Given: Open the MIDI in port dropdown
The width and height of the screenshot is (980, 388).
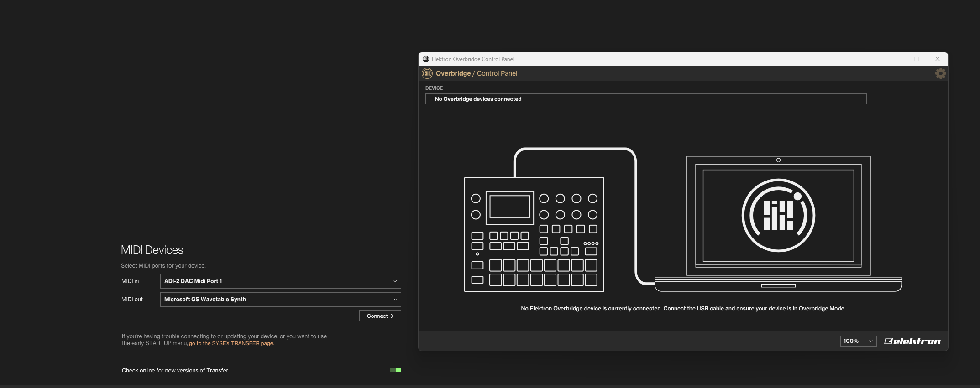Looking at the screenshot, I should [280, 281].
